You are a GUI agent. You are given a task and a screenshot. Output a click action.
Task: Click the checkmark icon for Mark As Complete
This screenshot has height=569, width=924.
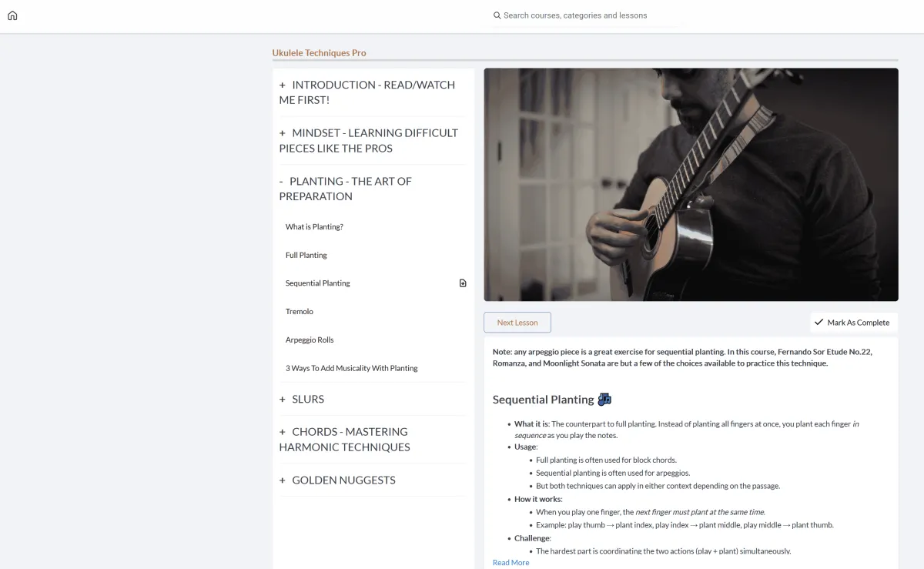click(819, 323)
